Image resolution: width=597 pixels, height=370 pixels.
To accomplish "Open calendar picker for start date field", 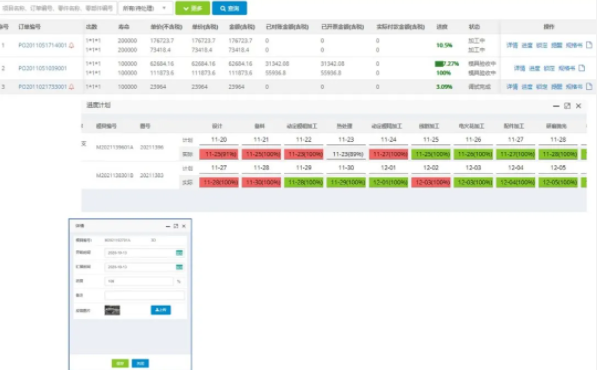I will pyautogui.click(x=179, y=253).
